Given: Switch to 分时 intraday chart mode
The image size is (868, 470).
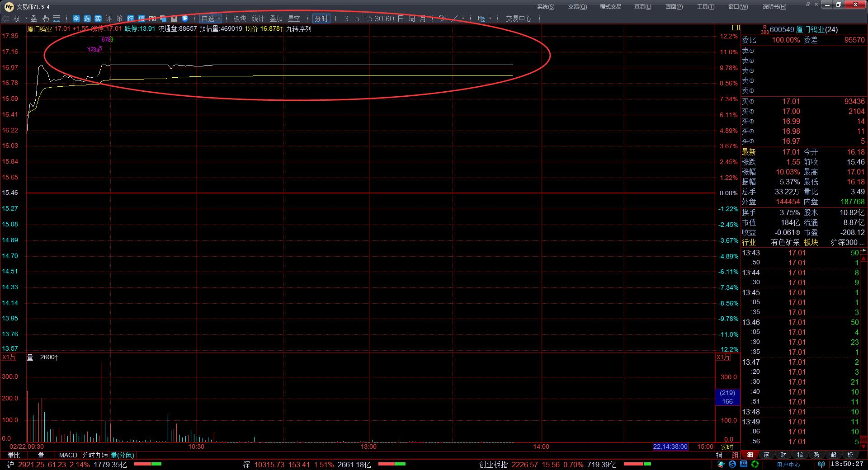Looking at the screenshot, I should pos(321,19).
